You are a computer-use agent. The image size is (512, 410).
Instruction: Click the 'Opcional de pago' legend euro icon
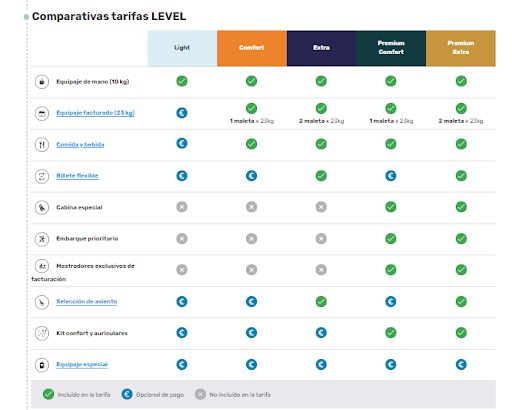coord(127,394)
